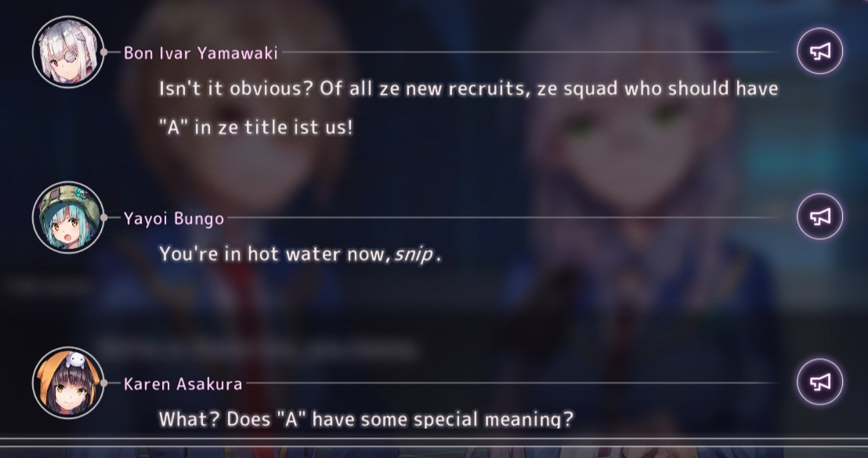Replay voice for Bon Ivar Yamawaki's line
868x458 pixels.
(x=820, y=51)
